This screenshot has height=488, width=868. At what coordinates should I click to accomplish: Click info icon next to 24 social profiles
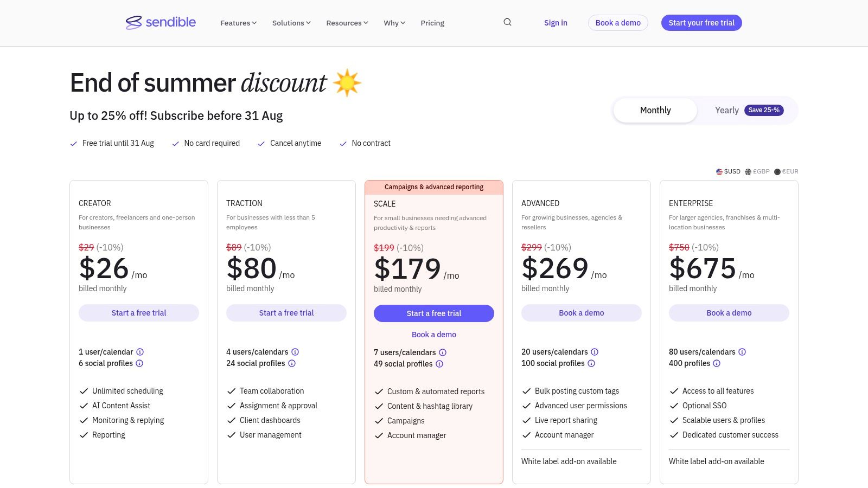coord(292,363)
